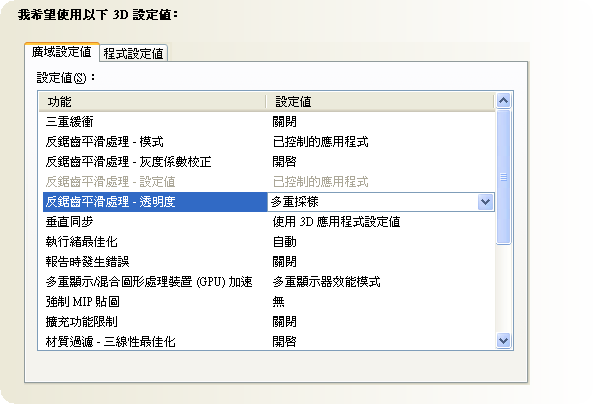Viewport: 594px width, 405px height.
Task: Open the 程式設定值 tab
Action: (x=133, y=53)
